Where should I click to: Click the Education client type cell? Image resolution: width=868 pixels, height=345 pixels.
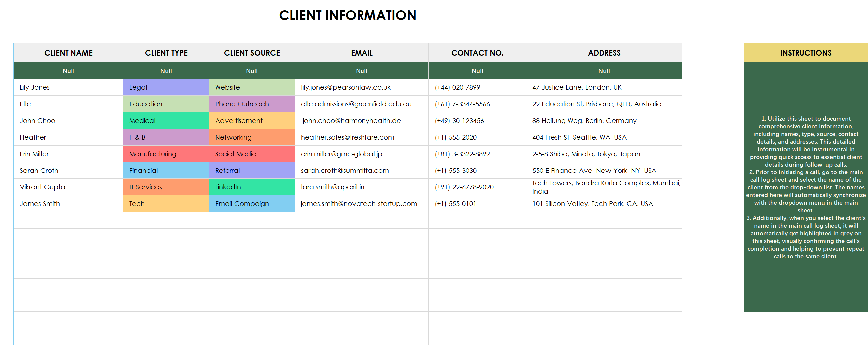coord(166,104)
